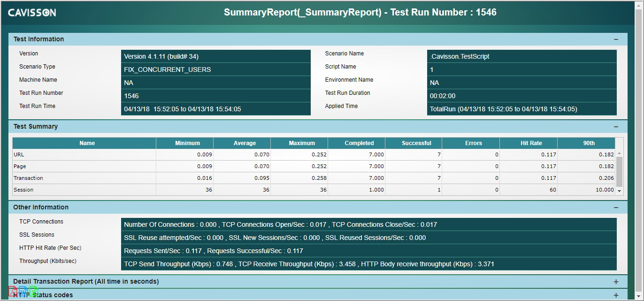Sort by the Hit Rate column header
The image size is (644, 301).
click(531, 143)
